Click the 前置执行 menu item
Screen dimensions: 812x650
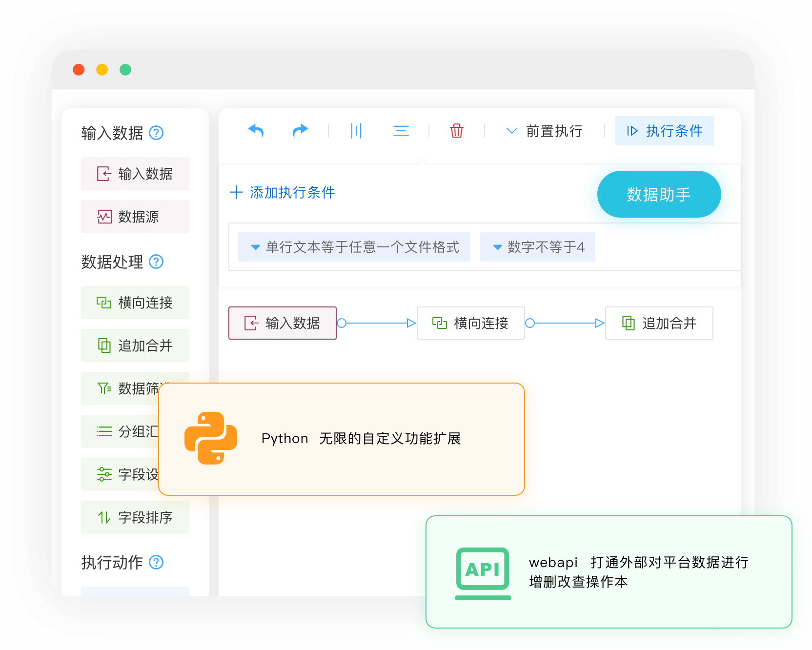[x=554, y=131]
